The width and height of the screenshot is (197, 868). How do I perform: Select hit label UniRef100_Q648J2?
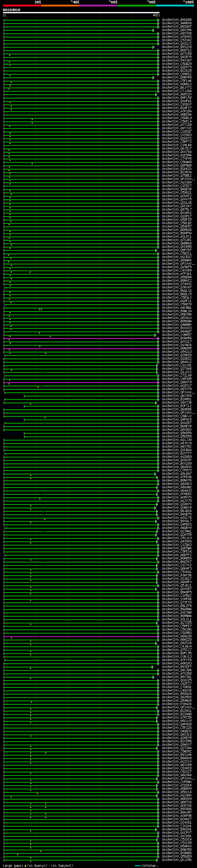point(177,362)
